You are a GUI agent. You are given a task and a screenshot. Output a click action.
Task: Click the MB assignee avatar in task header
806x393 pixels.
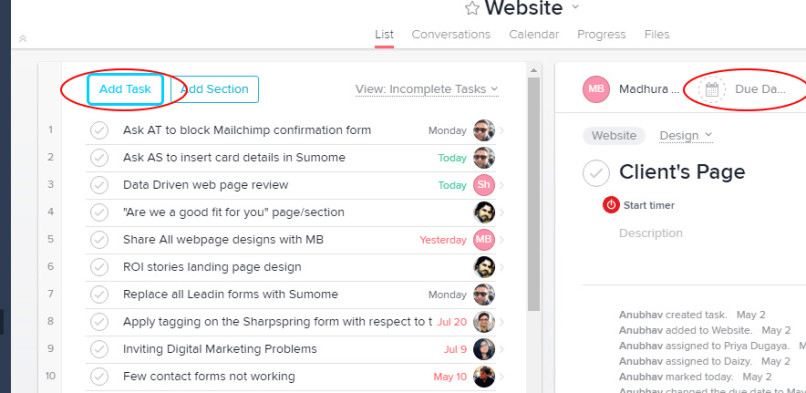coord(596,89)
